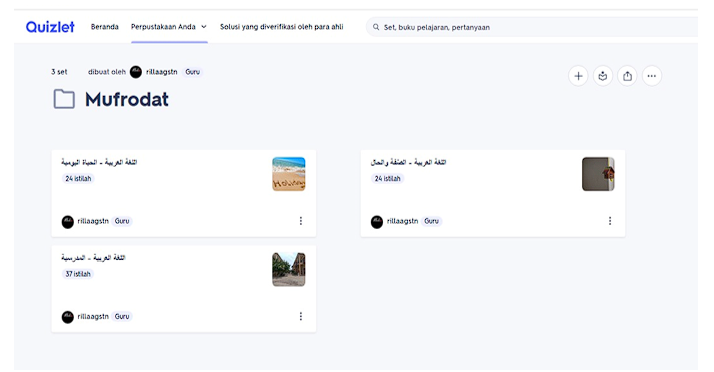Screen dimensions: 714x372
Task: Open the folder's three-dot more menu
Action: (652, 76)
